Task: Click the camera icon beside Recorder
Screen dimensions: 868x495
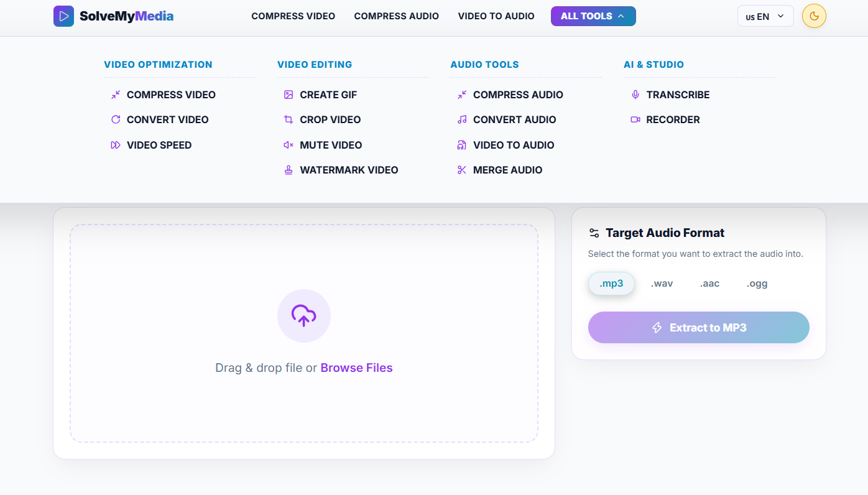Action: (x=635, y=120)
